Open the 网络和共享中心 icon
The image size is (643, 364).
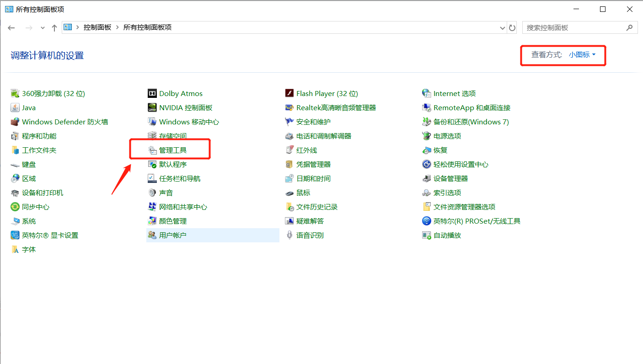(x=152, y=207)
